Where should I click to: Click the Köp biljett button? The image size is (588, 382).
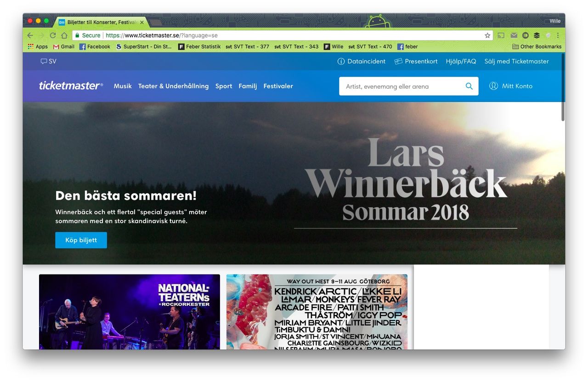point(81,240)
